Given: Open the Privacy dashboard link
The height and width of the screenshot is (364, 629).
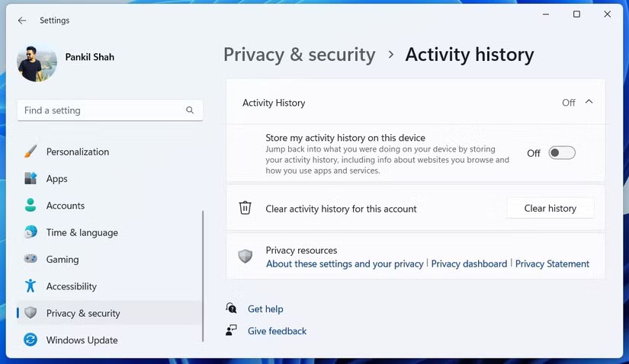Looking at the screenshot, I should tap(469, 263).
